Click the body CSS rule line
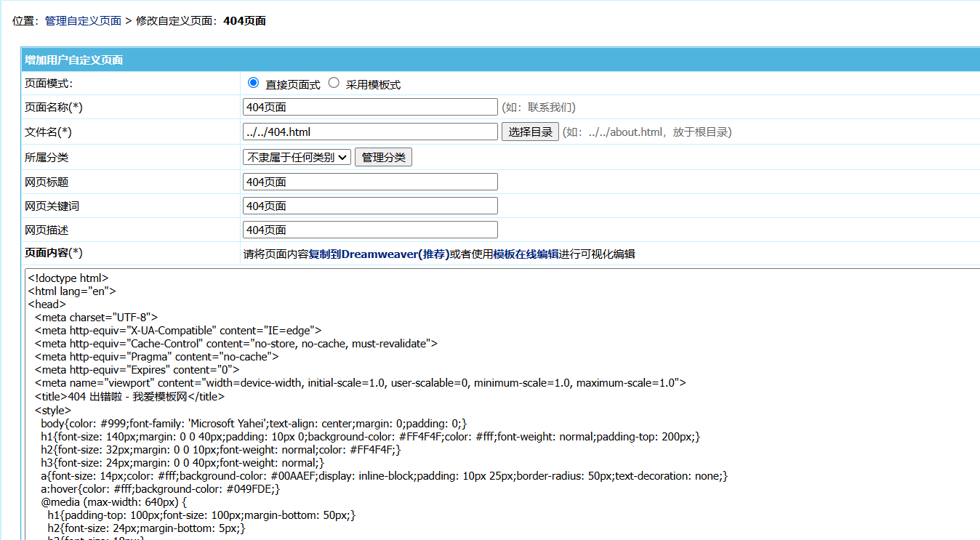This screenshot has height=540, width=980. (x=254, y=424)
